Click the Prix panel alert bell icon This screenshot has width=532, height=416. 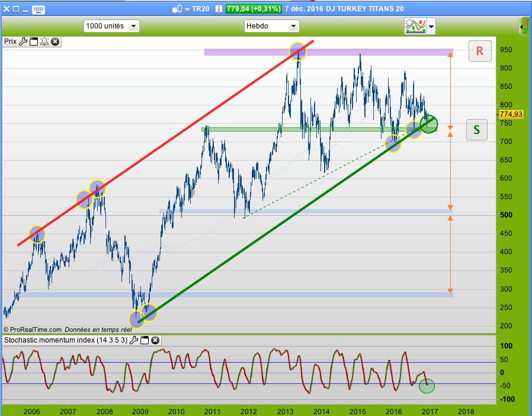pyautogui.click(x=44, y=41)
